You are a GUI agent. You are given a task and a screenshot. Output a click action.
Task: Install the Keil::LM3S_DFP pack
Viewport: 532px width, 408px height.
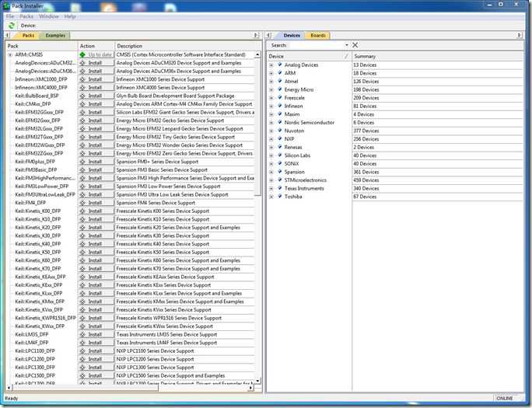[x=96, y=334]
